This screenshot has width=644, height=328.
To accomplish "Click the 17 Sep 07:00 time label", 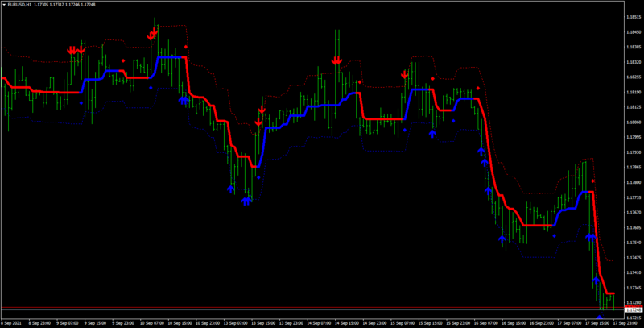I will click(571, 323).
